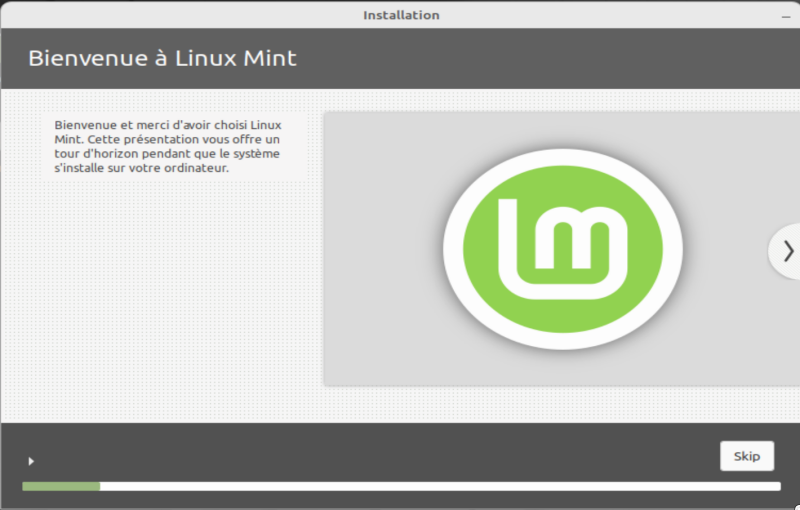Expand installation details triangle at bottom left
The height and width of the screenshot is (510, 800).
[31, 462]
